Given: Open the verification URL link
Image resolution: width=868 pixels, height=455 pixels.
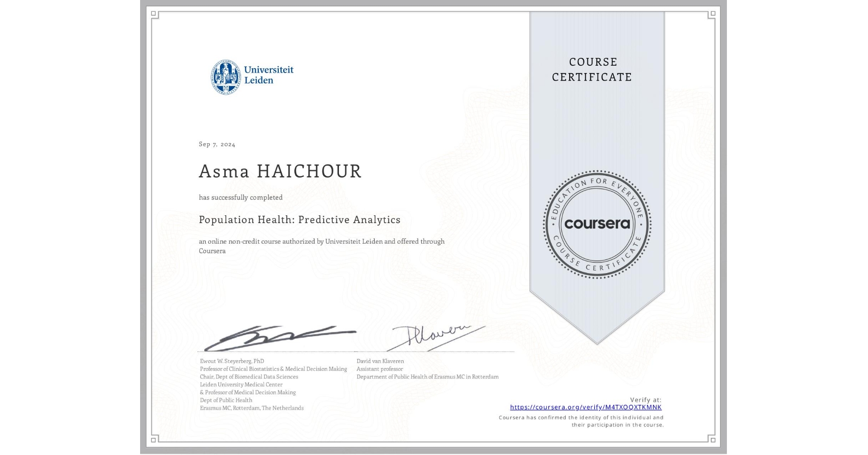Looking at the screenshot, I should (586, 407).
